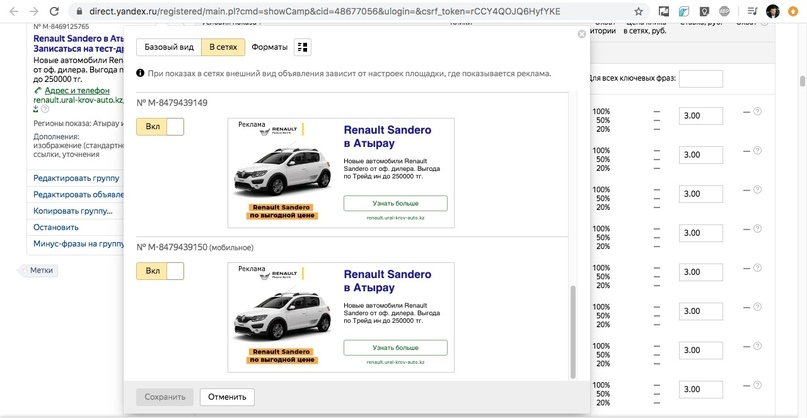Open Редактировать группу link
Image resolution: width=807 pixels, height=418 pixels.
[76, 178]
